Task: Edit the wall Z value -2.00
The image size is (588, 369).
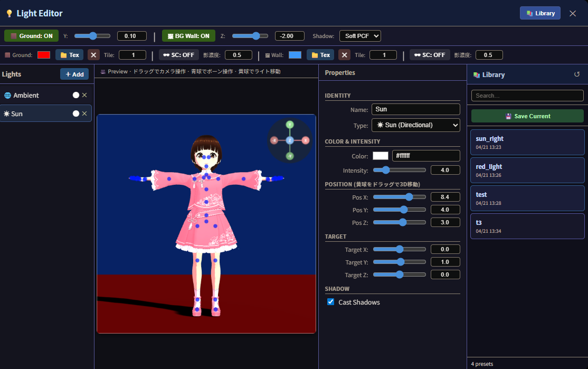Action: (289, 36)
